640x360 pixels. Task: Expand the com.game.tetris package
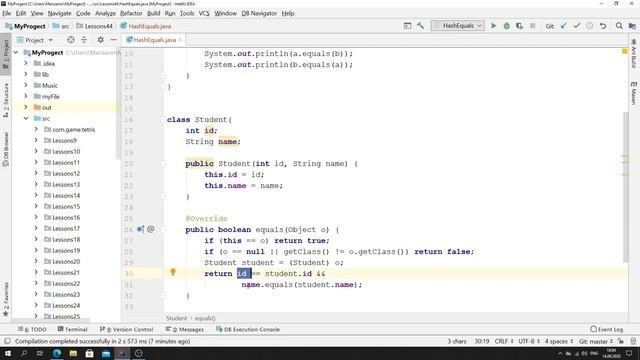click(36, 129)
